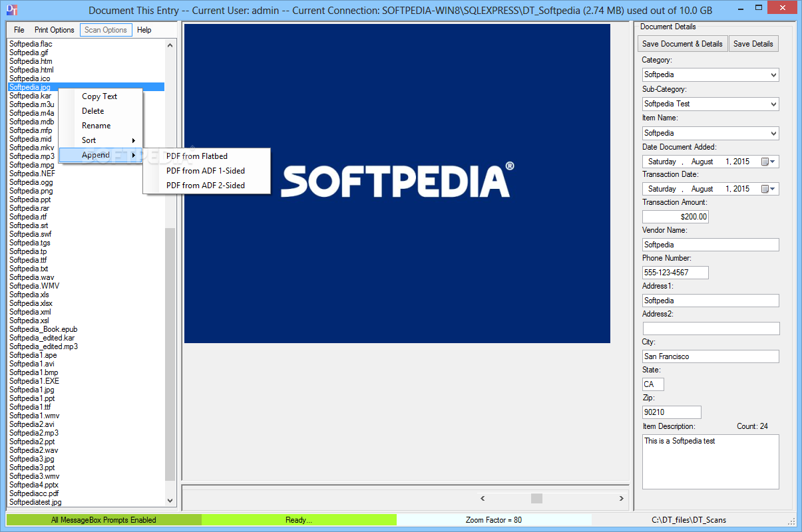Select Softpedia.gif in file list
This screenshot has width=802, height=532.
tap(29, 53)
